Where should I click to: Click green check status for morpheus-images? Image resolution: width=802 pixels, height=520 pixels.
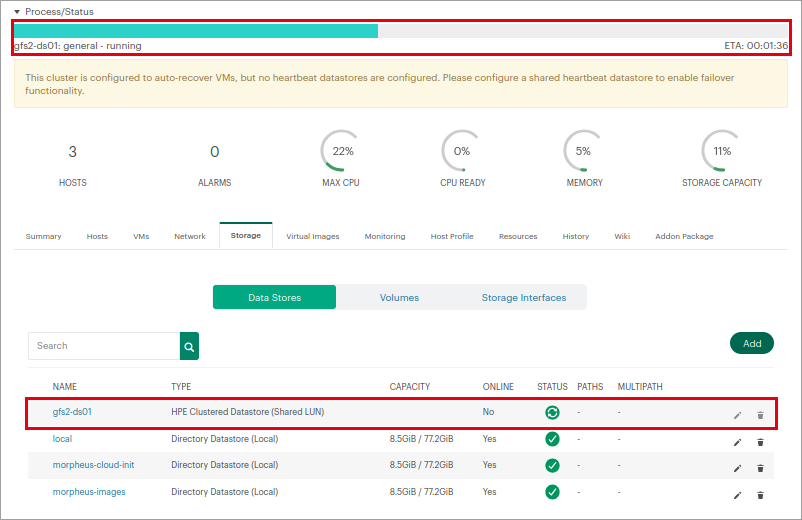[x=552, y=492]
